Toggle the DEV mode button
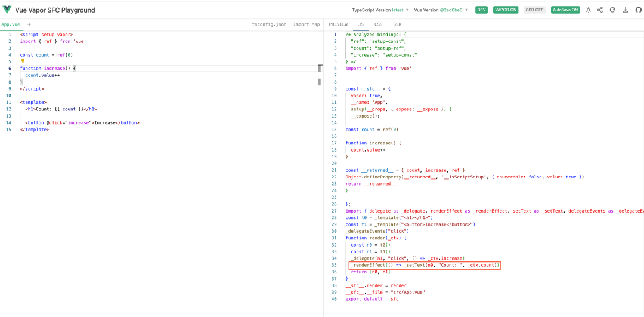The width and height of the screenshot is (644, 317). click(481, 10)
